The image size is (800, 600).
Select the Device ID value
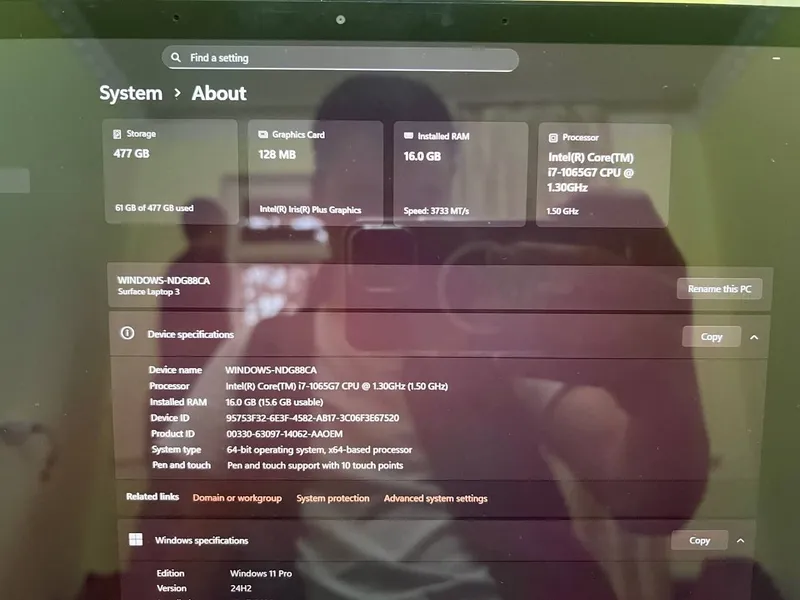pyautogui.click(x=312, y=418)
